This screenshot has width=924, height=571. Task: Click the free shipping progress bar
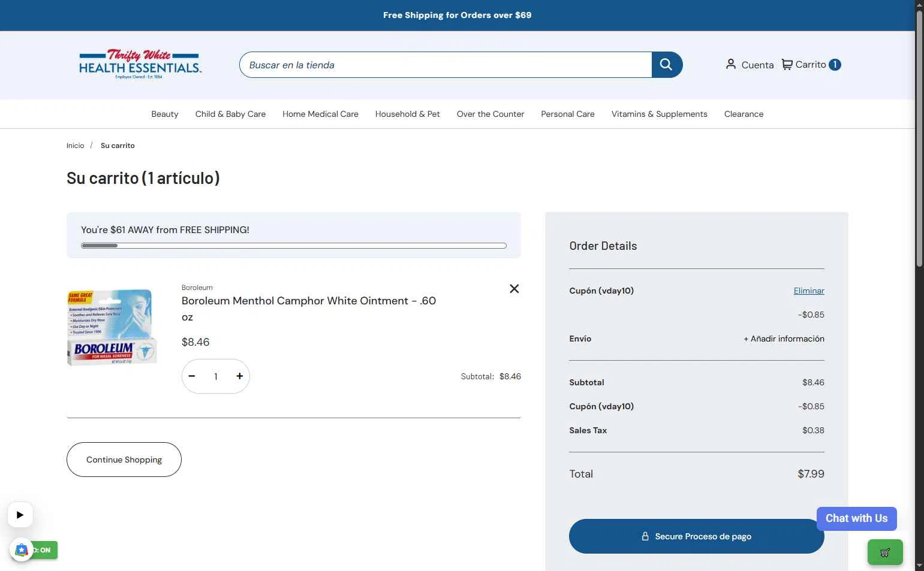click(x=294, y=246)
